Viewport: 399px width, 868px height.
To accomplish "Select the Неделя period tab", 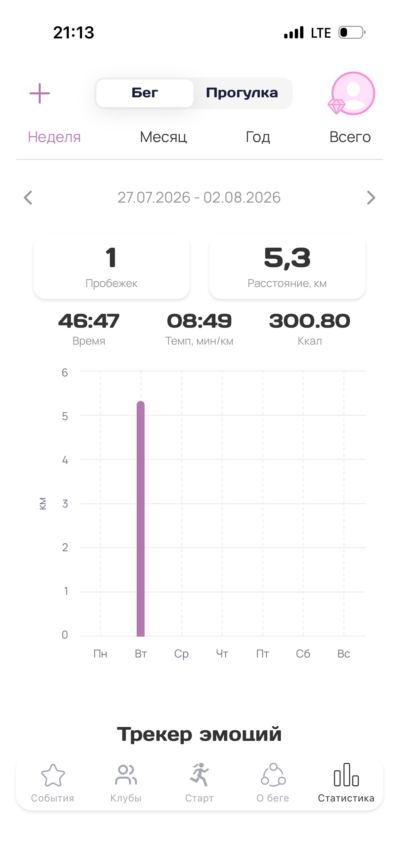I will 54,137.
